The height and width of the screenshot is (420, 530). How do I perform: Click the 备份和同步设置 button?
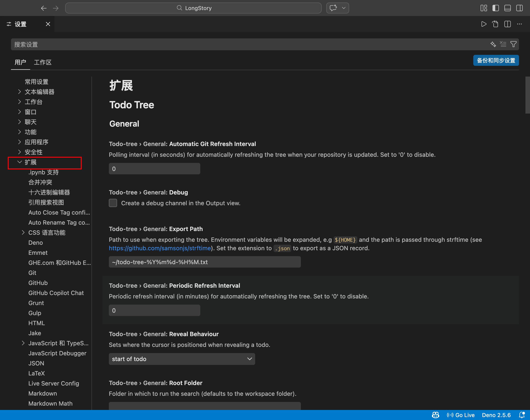pos(496,60)
